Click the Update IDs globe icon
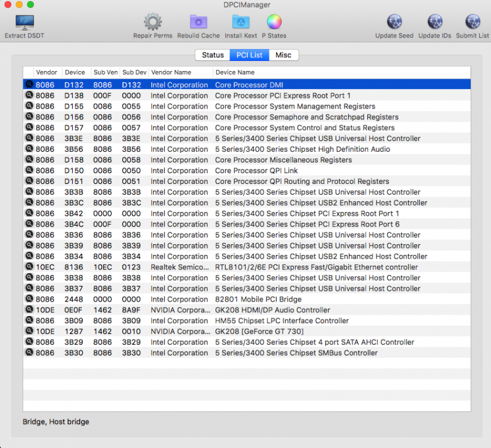Image resolution: width=491 pixels, height=448 pixels. [x=435, y=22]
